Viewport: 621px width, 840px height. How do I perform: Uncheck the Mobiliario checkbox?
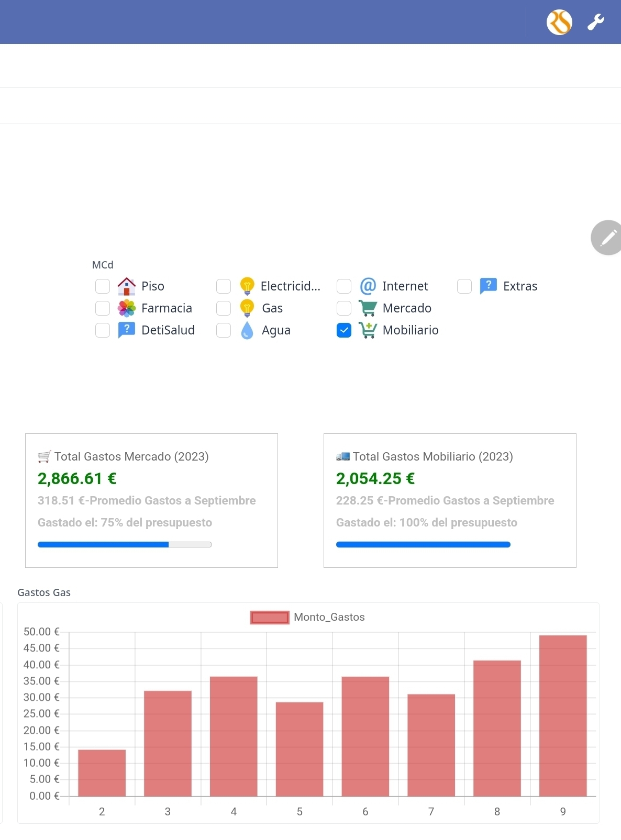click(344, 330)
